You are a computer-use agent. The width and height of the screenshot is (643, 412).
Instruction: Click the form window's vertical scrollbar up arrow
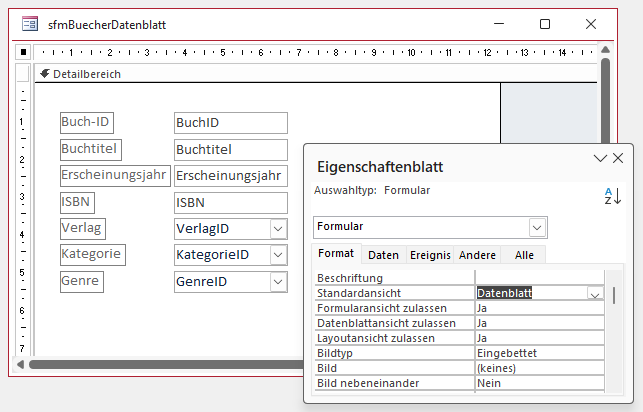(x=605, y=50)
